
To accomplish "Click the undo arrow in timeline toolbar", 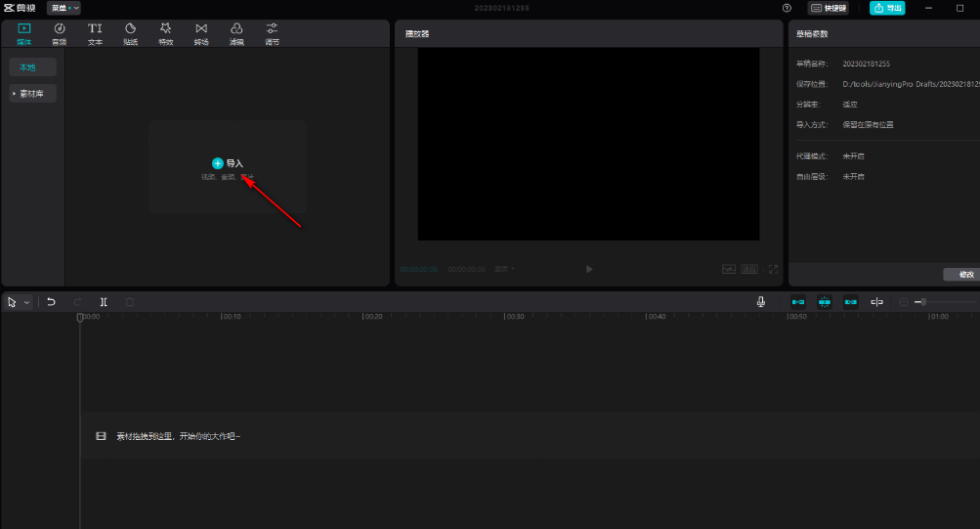I will tap(51, 302).
